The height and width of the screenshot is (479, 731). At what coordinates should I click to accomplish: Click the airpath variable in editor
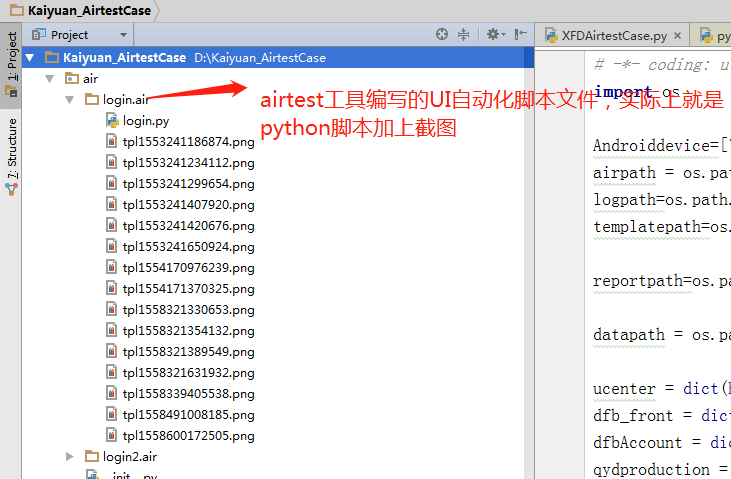pos(624,173)
